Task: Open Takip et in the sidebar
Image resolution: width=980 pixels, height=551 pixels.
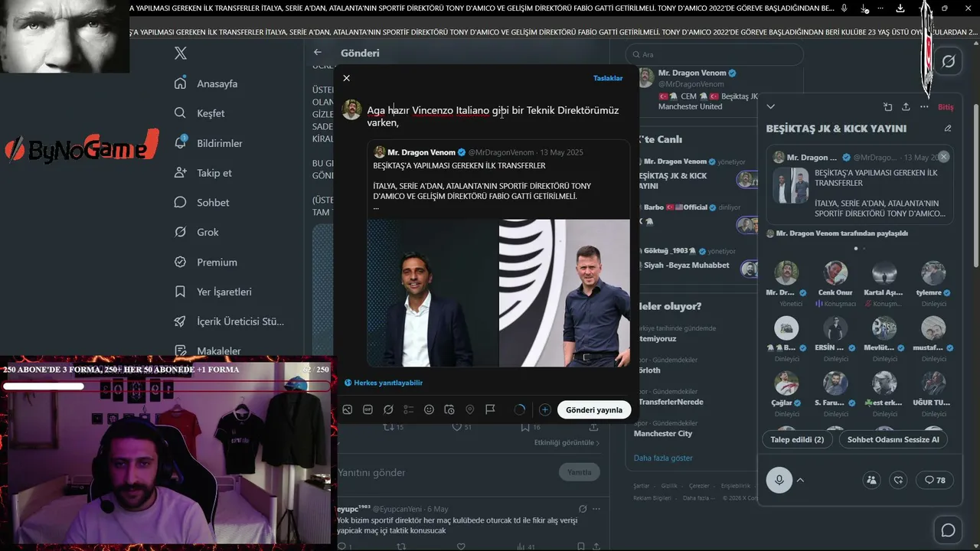Action: click(203, 173)
